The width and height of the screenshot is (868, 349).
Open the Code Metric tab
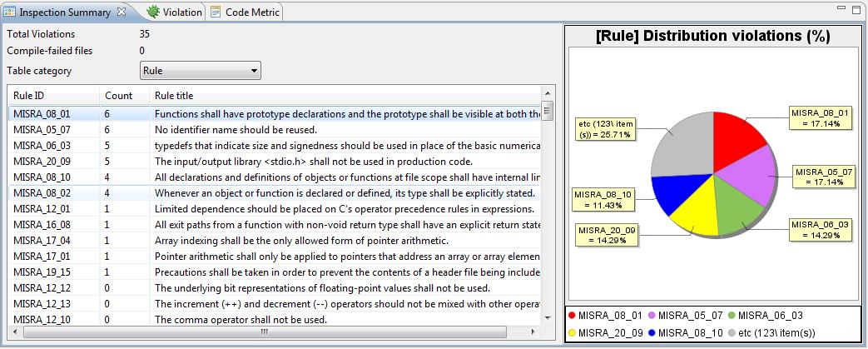[253, 12]
